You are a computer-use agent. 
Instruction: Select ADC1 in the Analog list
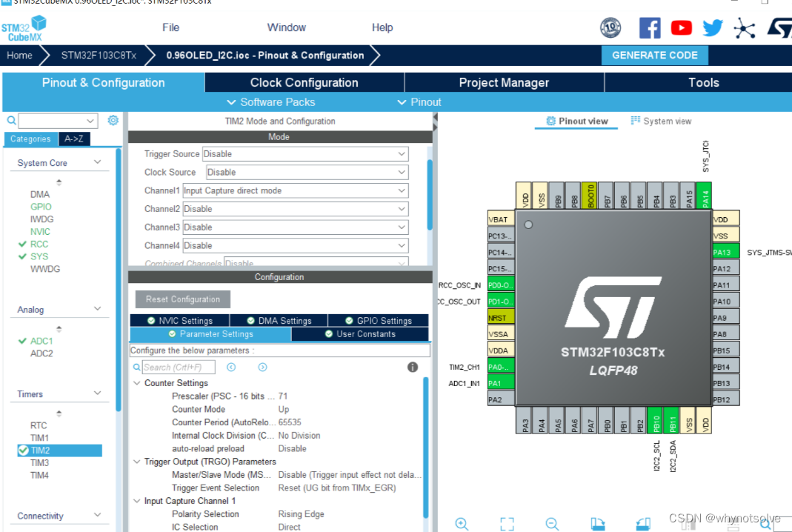[x=41, y=341]
